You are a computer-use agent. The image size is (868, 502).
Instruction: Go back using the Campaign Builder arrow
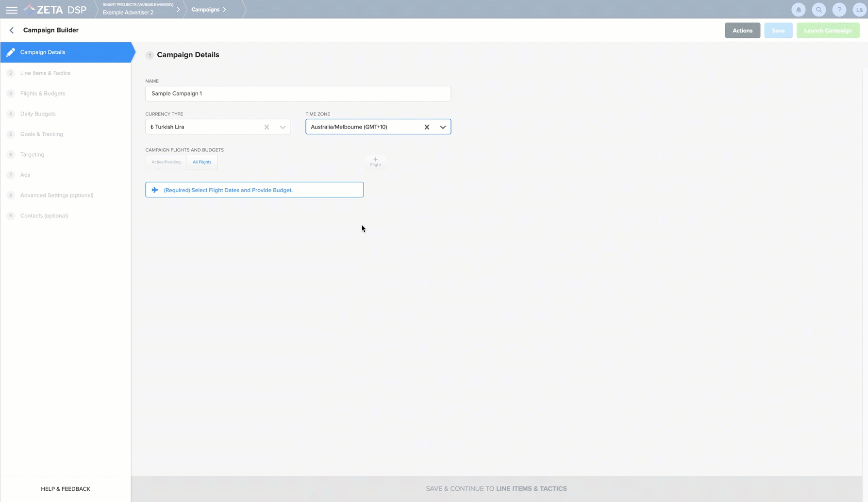click(12, 30)
